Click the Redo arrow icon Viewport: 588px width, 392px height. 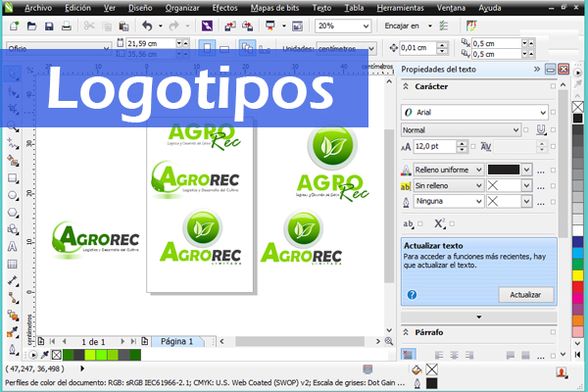pos(174,25)
